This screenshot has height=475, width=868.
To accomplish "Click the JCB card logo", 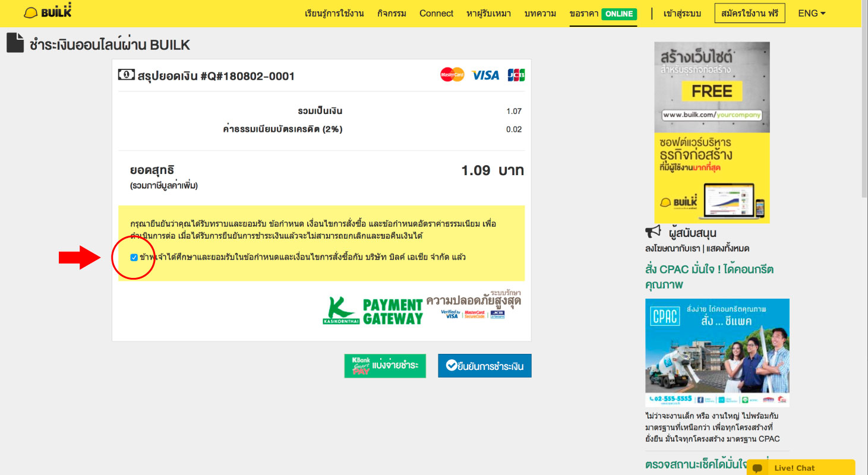I will pos(516,75).
